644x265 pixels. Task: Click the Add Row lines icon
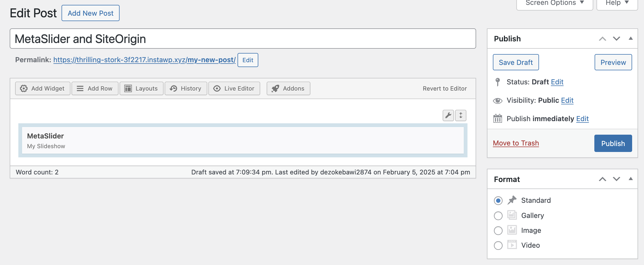pos(80,88)
